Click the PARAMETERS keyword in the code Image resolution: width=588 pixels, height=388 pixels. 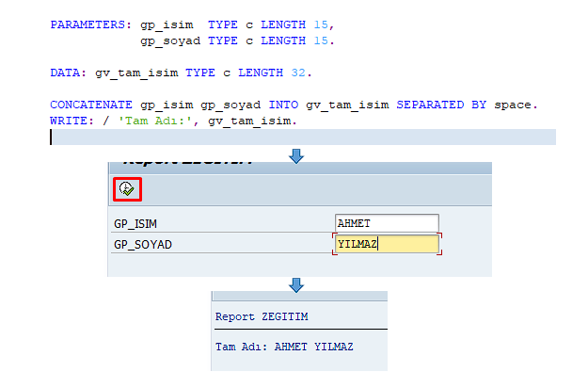tap(89, 24)
